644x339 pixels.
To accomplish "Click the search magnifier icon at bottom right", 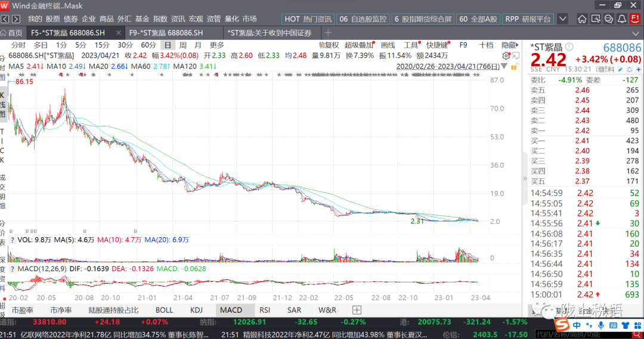I will 638,334.
